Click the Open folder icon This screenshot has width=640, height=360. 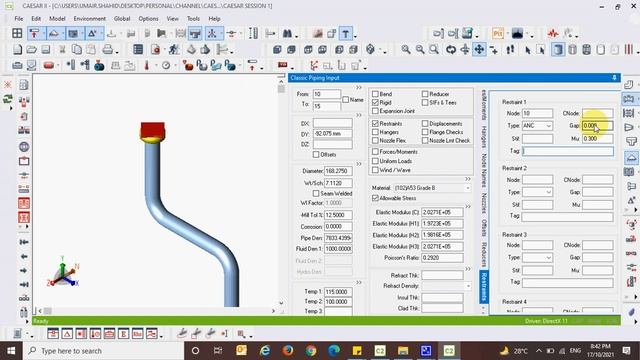[x=31, y=50]
